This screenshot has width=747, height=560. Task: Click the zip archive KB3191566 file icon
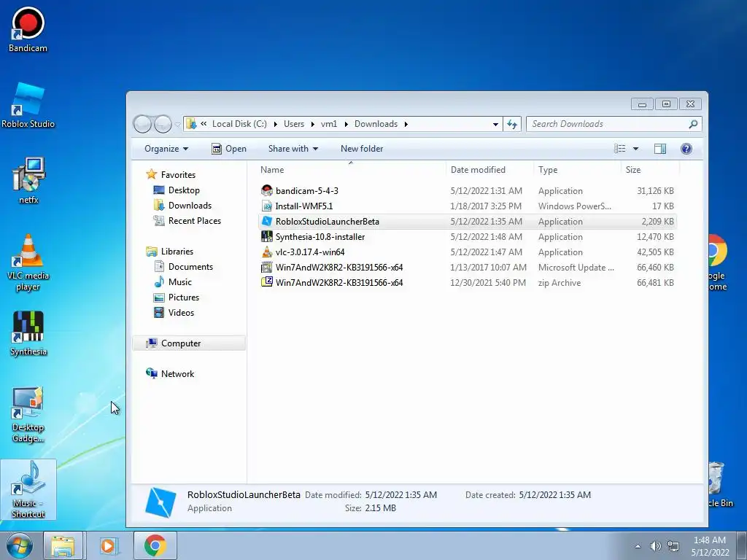(267, 282)
